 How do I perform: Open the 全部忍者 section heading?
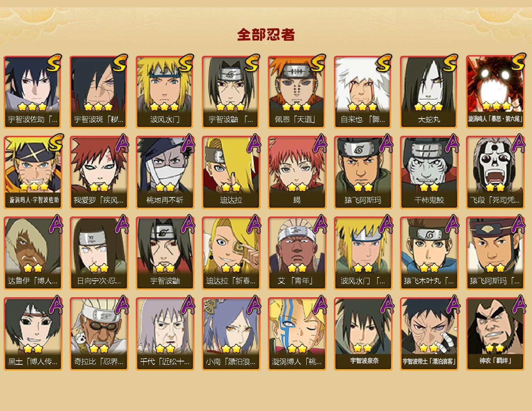coord(266,35)
